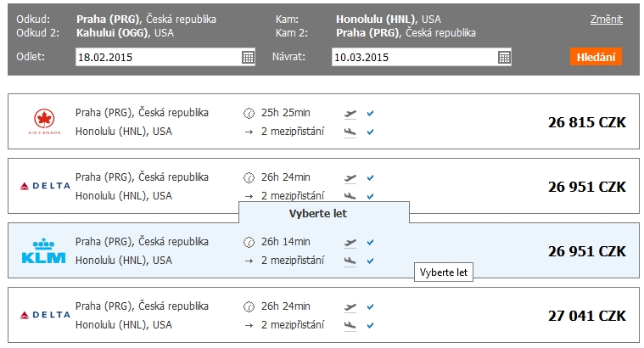Click the takeoff plane icon in the Air Canada row
The image size is (644, 348).
[x=350, y=114]
